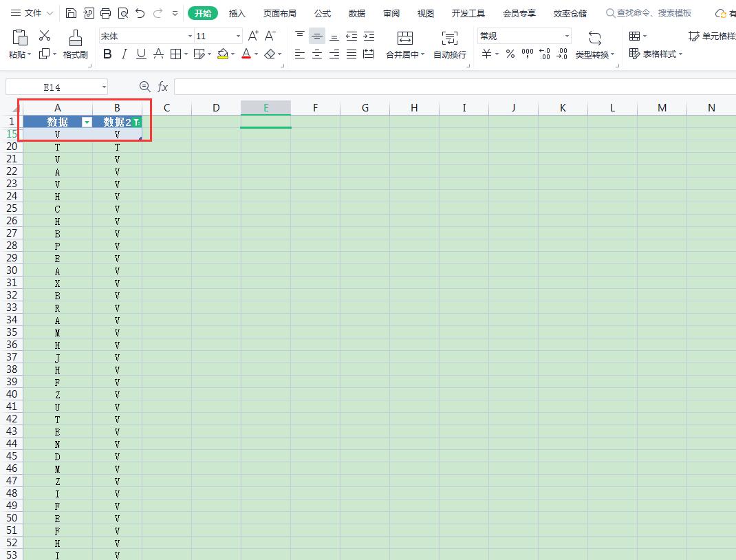This screenshot has width=736, height=560.
Task: Increase the font size with the A+ icon
Action: tap(253, 36)
